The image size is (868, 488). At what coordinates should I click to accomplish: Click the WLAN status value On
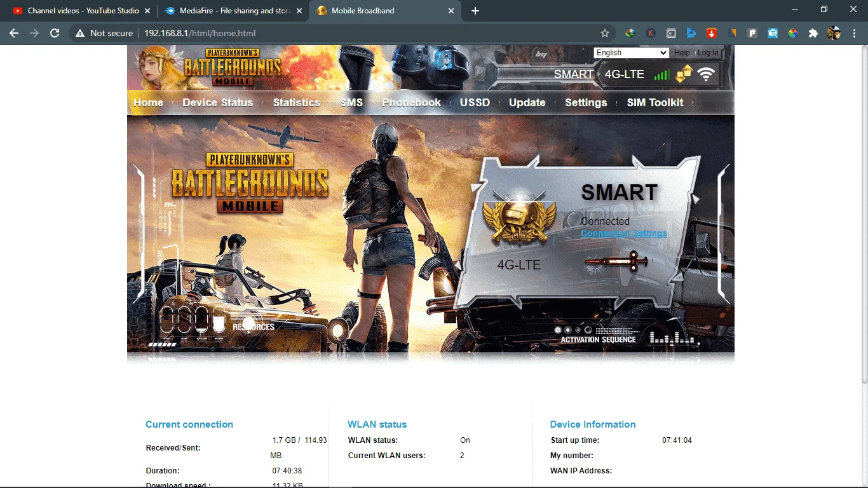click(465, 440)
